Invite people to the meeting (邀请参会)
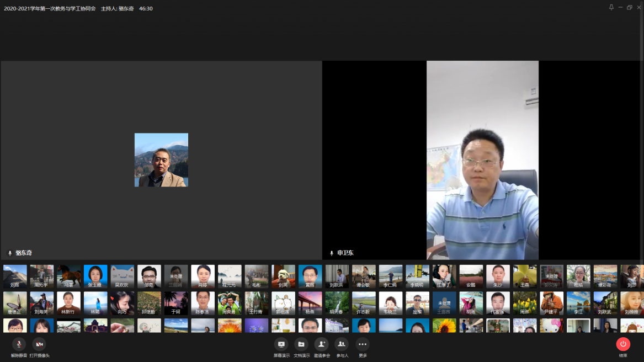 coord(321,344)
